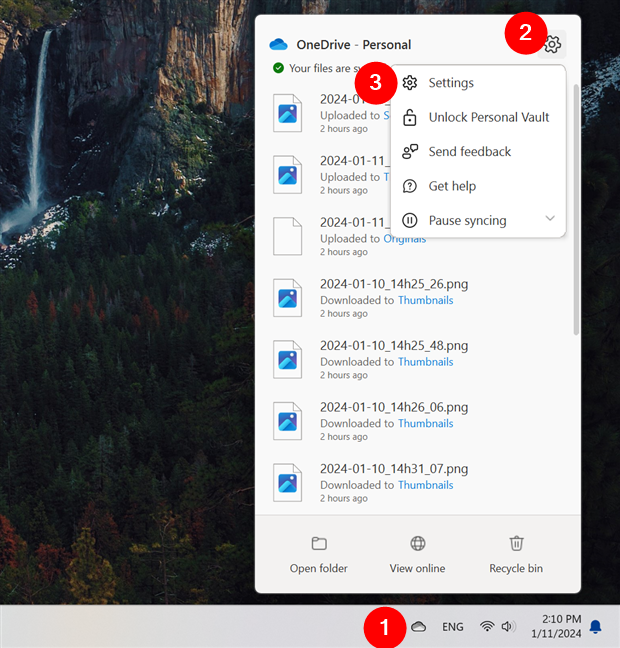Open Thumbnails link under 2024-01-10_14h25_26.png
620x648 pixels.
click(x=426, y=300)
